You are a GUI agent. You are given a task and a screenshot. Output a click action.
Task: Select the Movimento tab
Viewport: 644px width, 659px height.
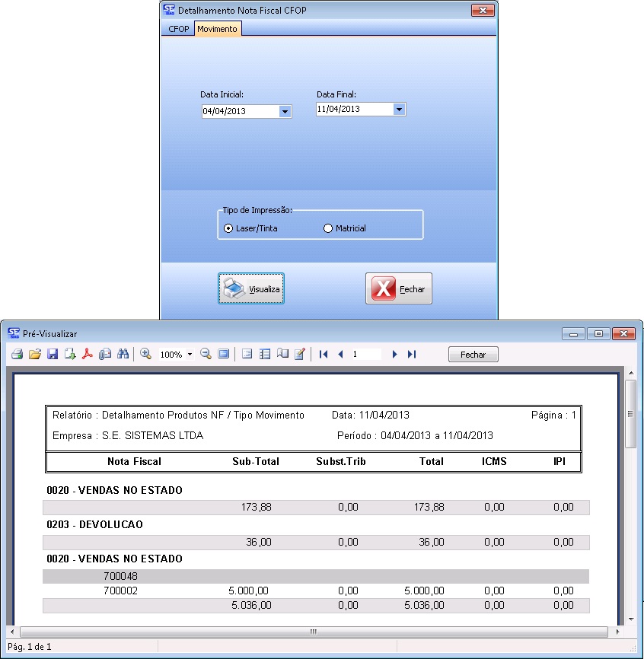(x=218, y=29)
